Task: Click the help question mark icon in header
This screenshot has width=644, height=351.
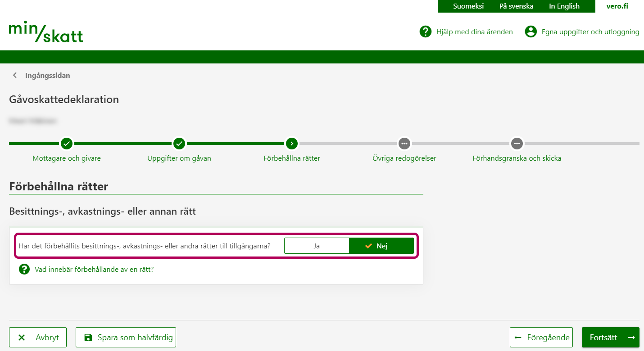Action: [425, 31]
